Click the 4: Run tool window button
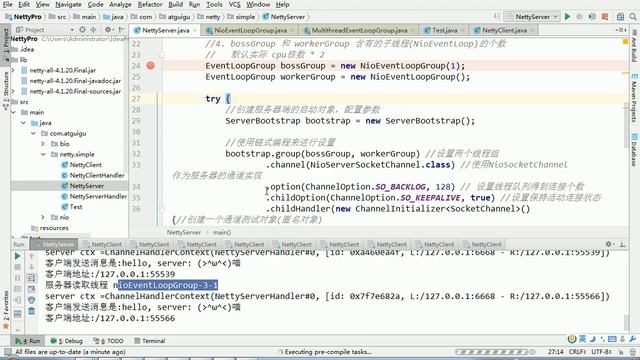640x360 pixels. (28, 341)
